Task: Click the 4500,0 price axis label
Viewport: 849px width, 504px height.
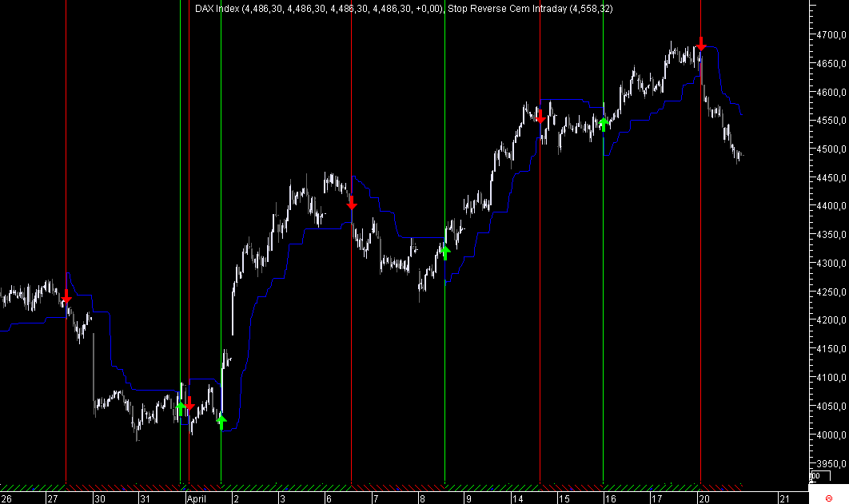Action: [x=831, y=149]
